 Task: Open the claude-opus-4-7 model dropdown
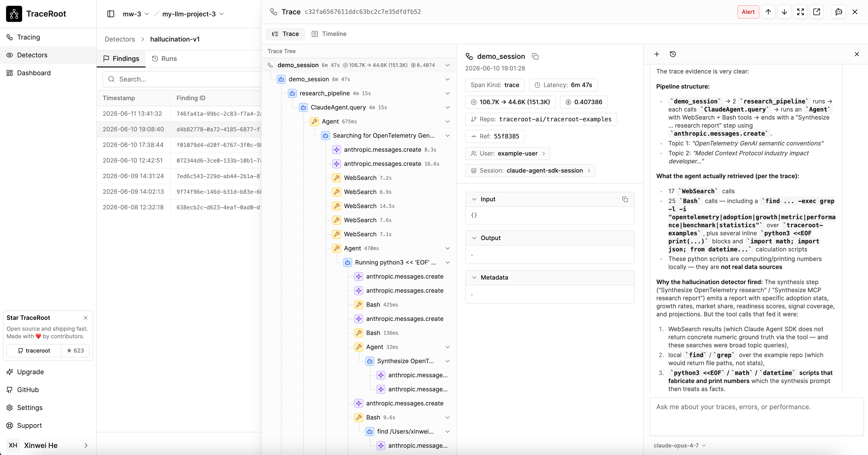click(679, 445)
